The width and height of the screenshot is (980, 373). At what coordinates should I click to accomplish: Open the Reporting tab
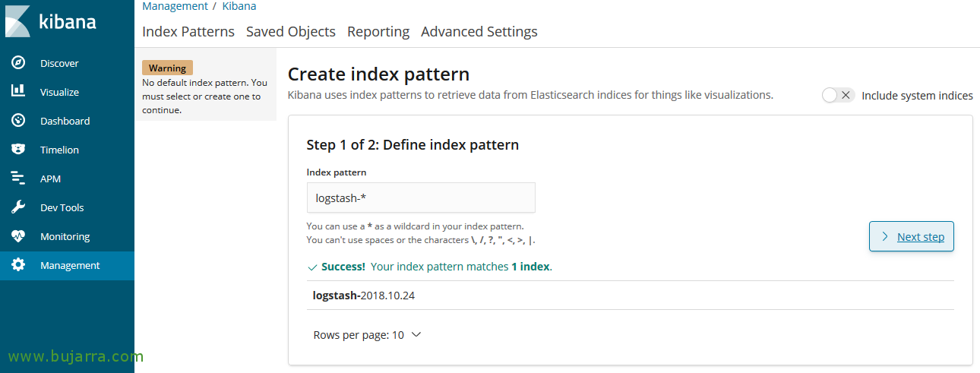coord(378,32)
